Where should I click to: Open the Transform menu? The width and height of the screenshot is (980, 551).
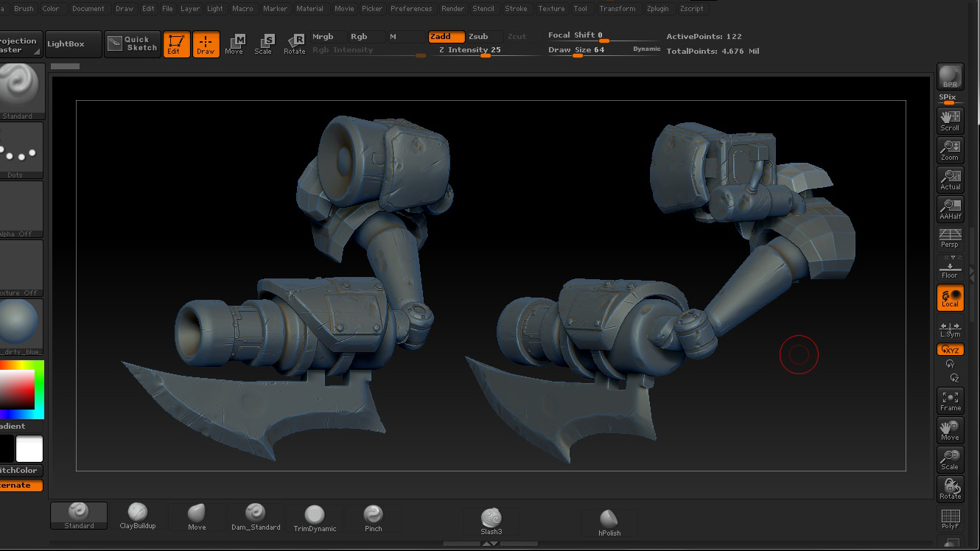pos(617,9)
